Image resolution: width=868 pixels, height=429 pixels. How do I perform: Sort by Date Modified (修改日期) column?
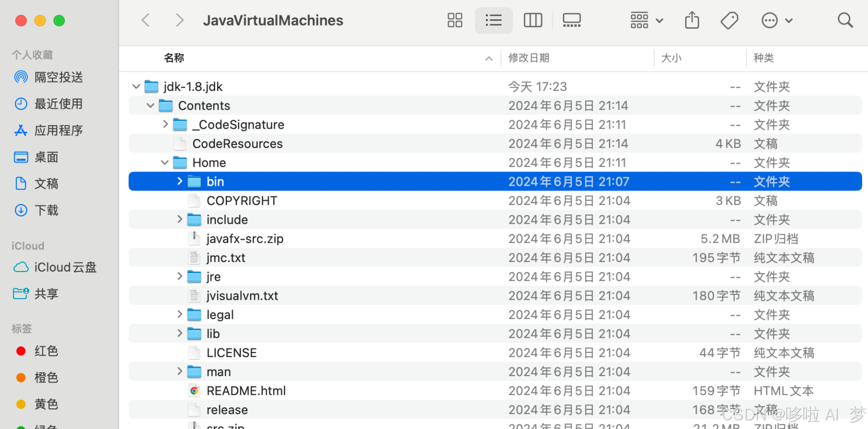point(529,58)
